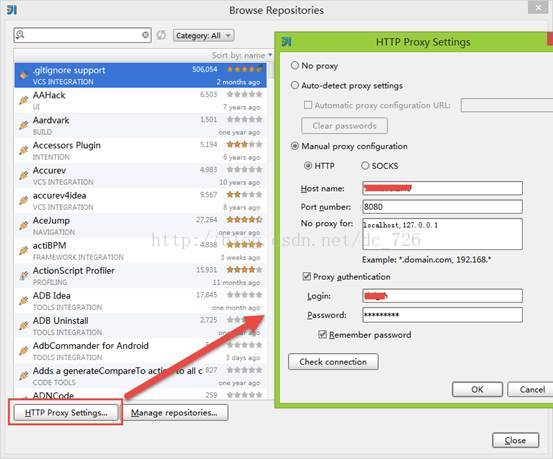Image resolution: width=553 pixels, height=459 pixels.
Task: Click the Clear passwords button
Action: point(345,126)
